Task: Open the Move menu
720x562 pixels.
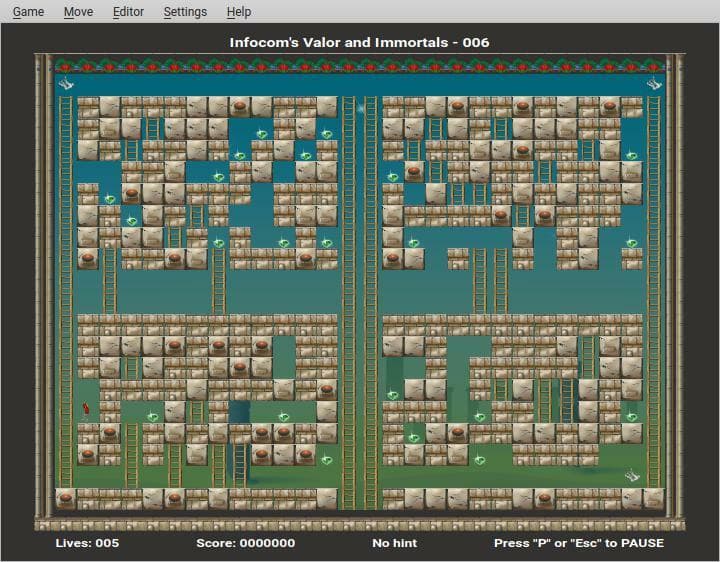Action: (x=78, y=11)
